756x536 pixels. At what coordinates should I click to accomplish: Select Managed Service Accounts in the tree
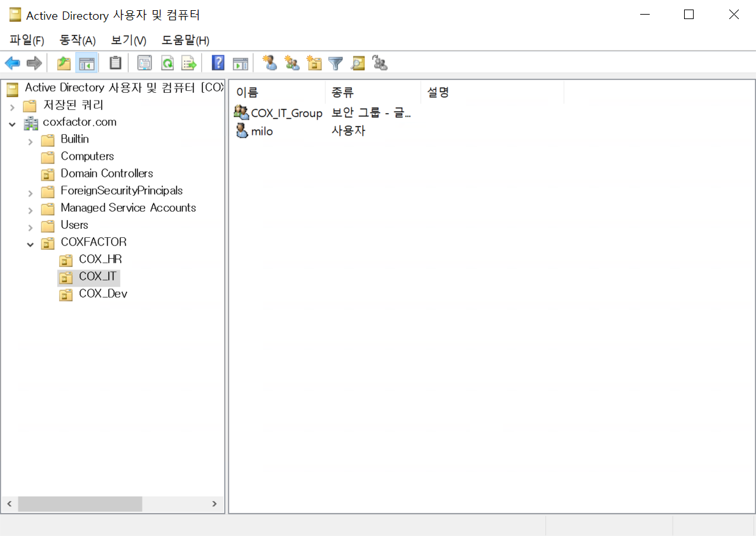[x=129, y=207]
